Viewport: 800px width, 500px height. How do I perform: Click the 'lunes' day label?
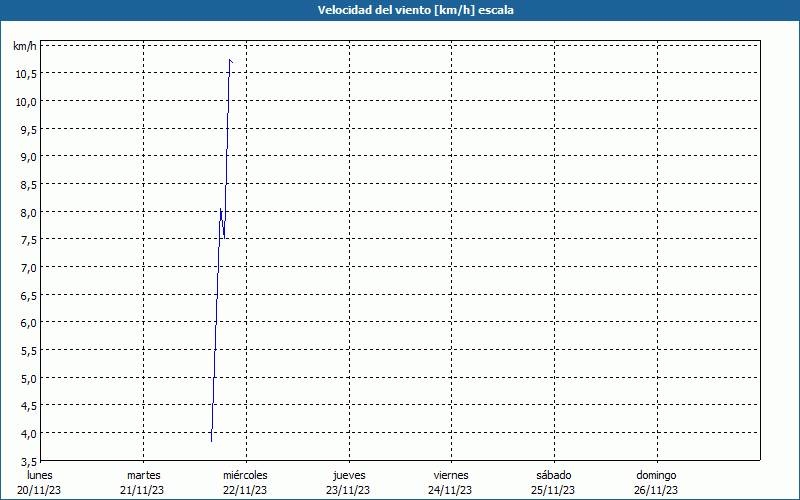click(40, 475)
